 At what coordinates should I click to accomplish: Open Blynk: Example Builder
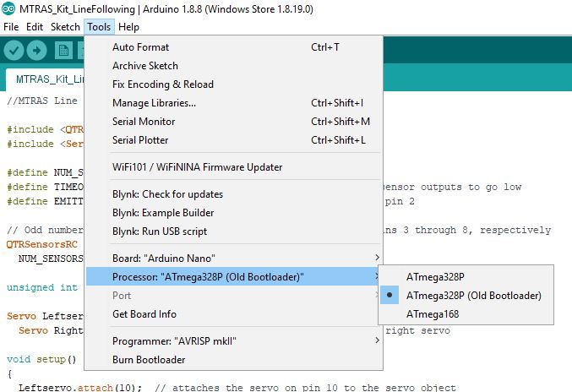point(233,213)
